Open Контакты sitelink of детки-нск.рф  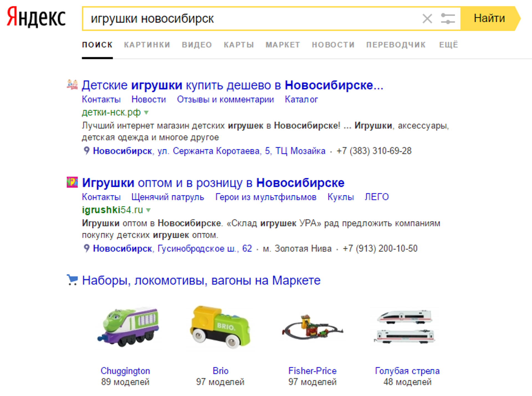pyautogui.click(x=101, y=99)
